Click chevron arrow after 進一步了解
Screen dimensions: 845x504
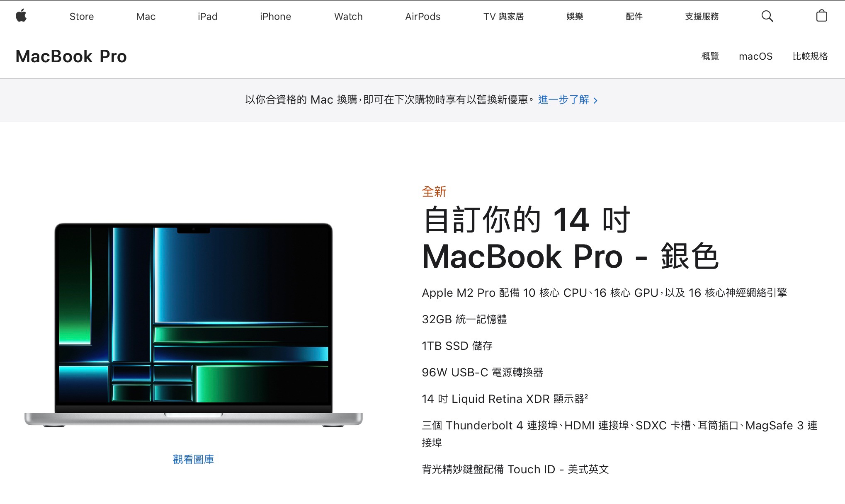(x=595, y=100)
